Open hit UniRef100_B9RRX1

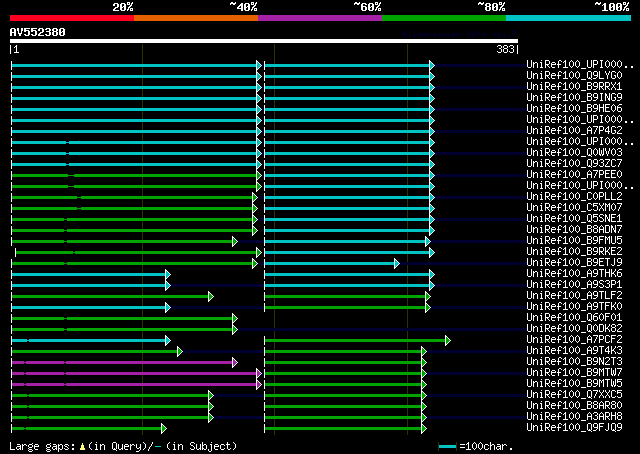(x=574, y=87)
